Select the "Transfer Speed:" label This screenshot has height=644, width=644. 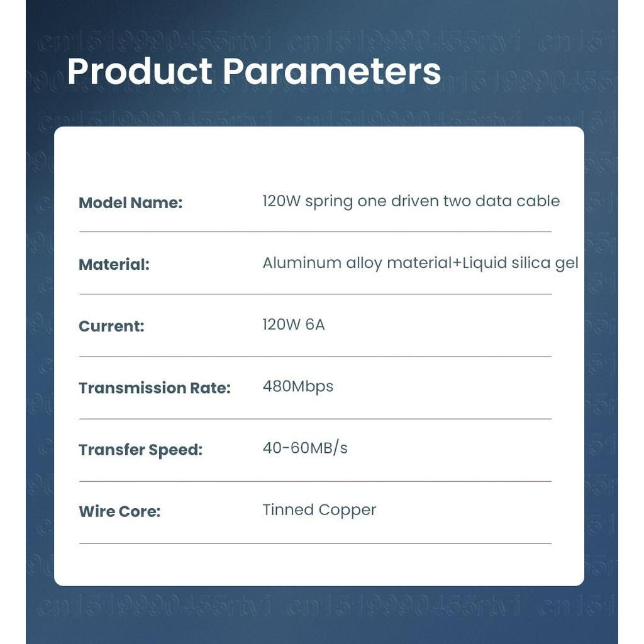point(140,450)
